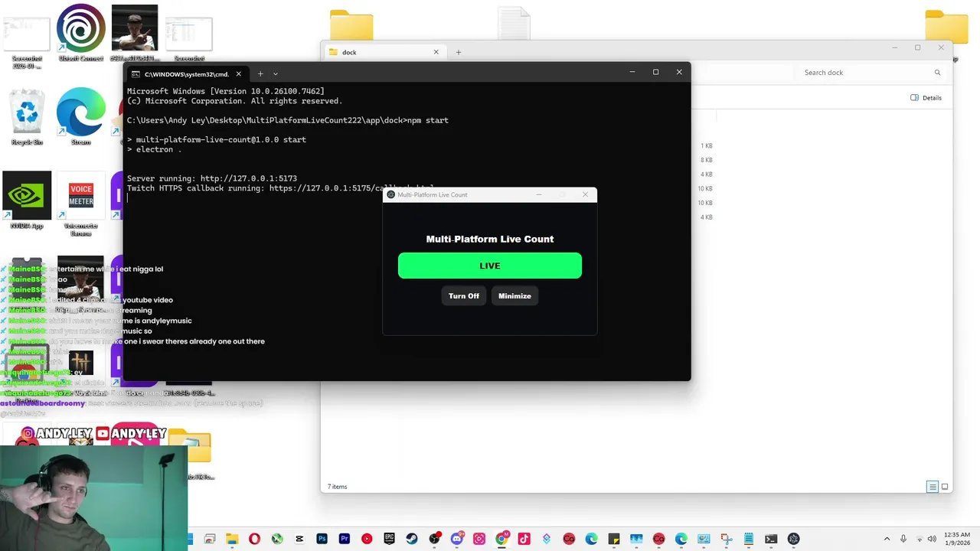Click the '7 items' status text
This screenshot has height=551, width=980.
337,487
